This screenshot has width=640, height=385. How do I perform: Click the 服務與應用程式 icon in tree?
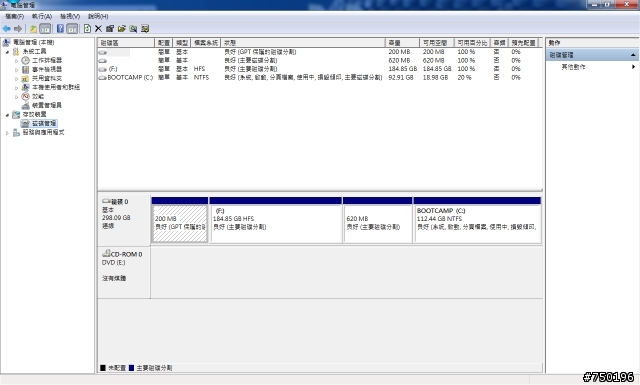point(16,132)
